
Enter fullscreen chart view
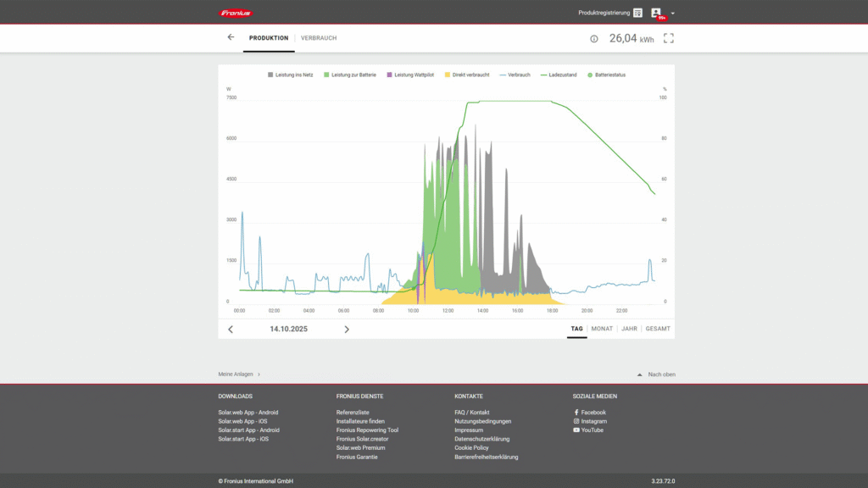(669, 38)
